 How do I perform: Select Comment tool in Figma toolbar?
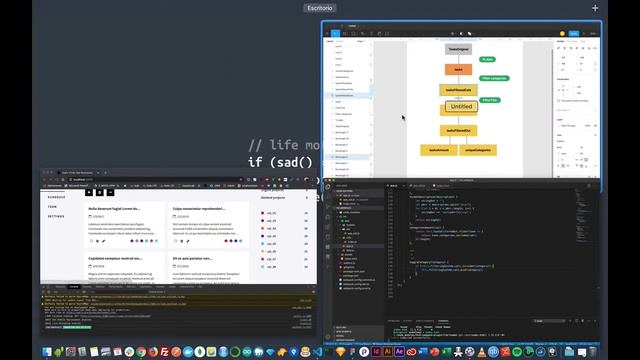click(x=387, y=33)
